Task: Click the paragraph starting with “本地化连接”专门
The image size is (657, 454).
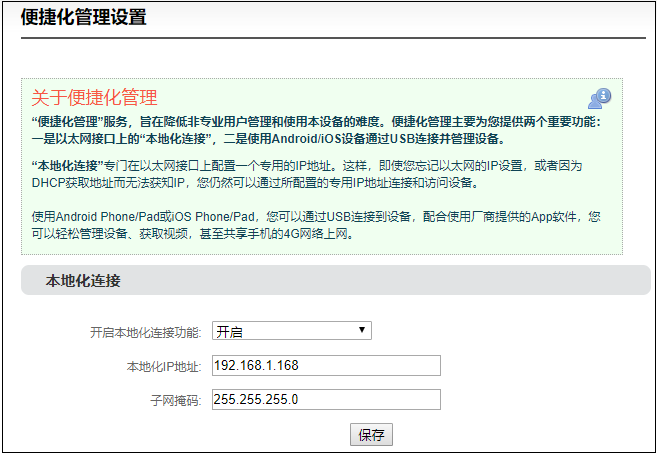Action: [x=307, y=175]
